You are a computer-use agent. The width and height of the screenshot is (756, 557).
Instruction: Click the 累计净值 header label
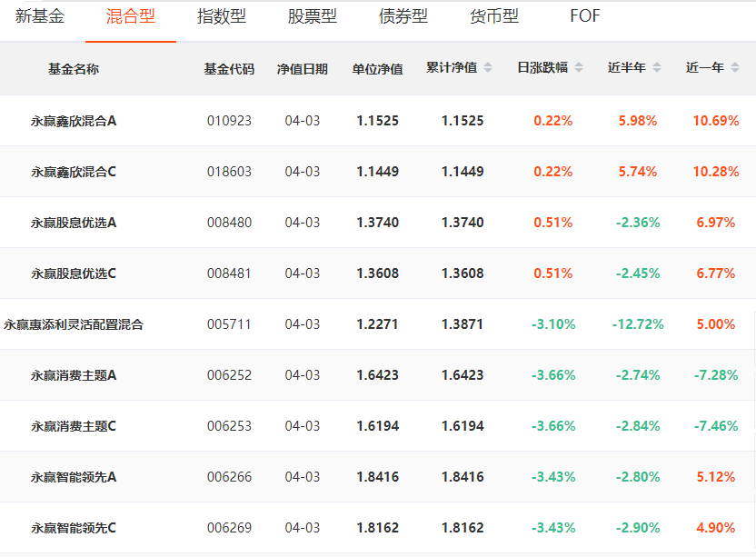(x=452, y=67)
